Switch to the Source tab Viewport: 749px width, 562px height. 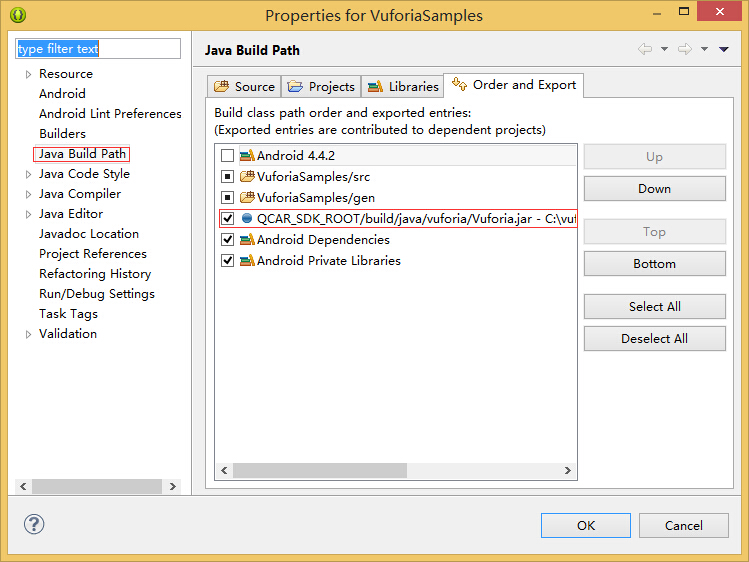pos(245,86)
